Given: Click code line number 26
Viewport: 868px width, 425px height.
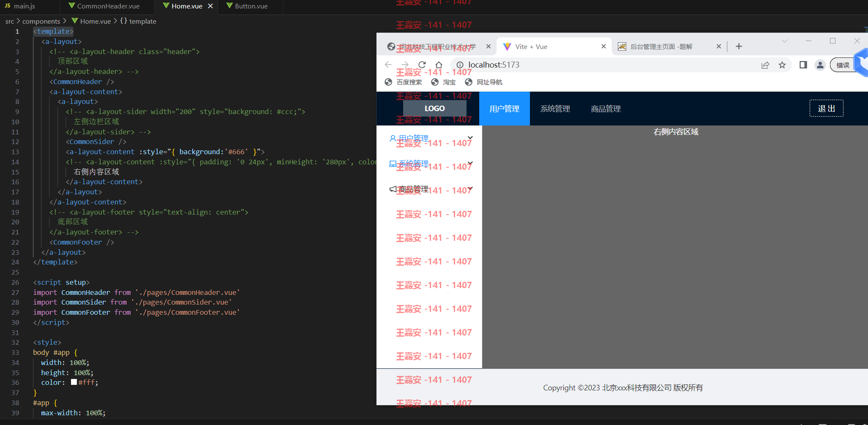Looking at the screenshot, I should pos(15,282).
